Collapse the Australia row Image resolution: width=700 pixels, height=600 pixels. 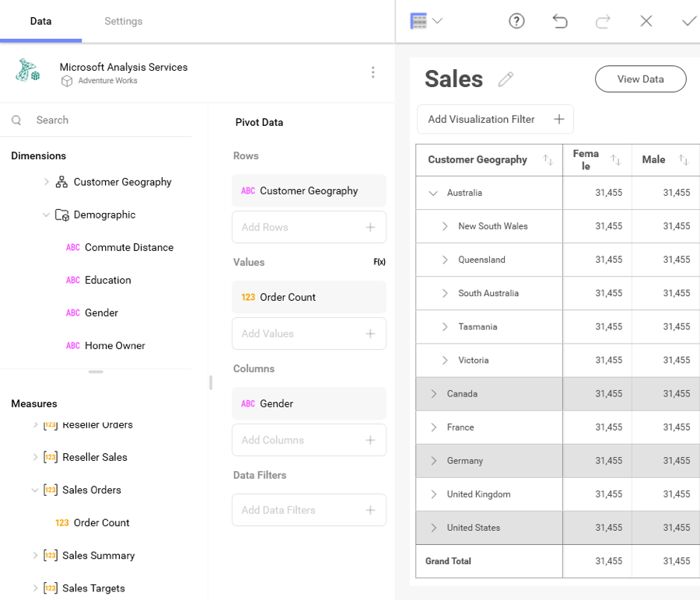[x=433, y=193]
